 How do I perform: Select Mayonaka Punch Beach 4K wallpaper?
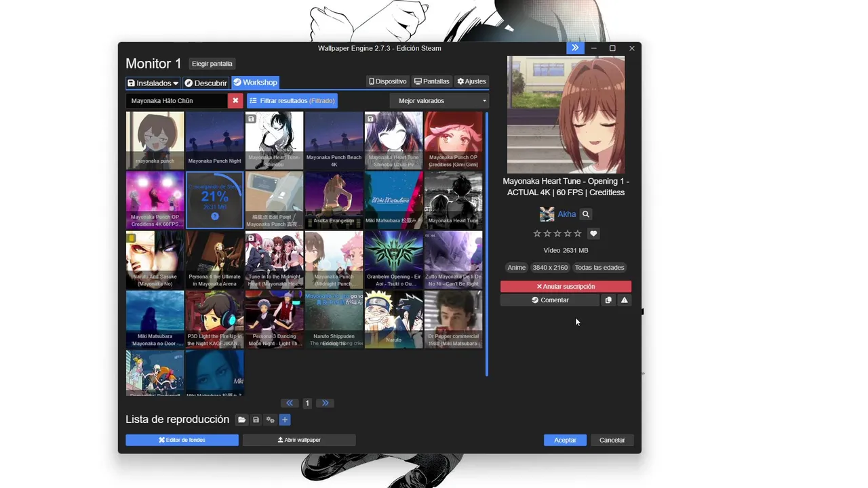coord(334,140)
